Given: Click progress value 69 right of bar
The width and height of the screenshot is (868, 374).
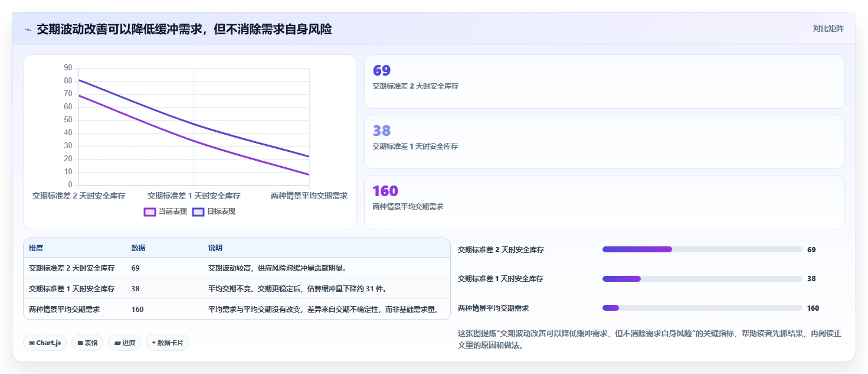Looking at the screenshot, I should 811,250.
